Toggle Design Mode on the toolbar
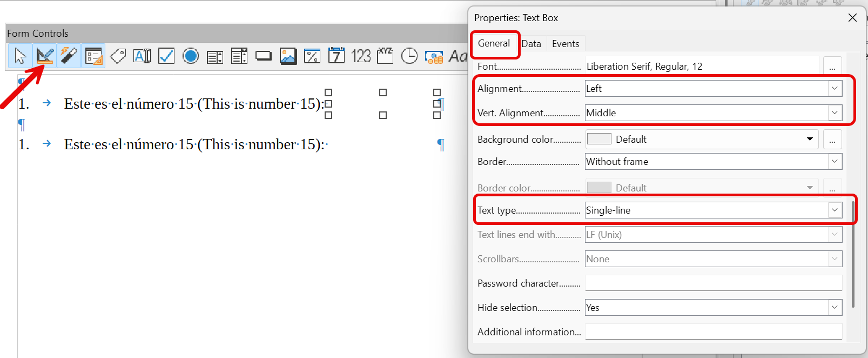This screenshot has width=868, height=358. click(x=44, y=56)
